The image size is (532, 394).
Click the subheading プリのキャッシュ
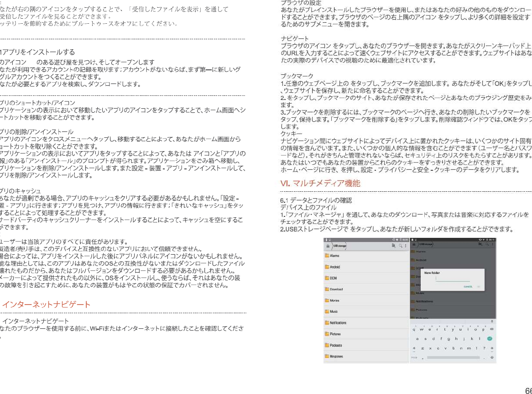point(21,191)
